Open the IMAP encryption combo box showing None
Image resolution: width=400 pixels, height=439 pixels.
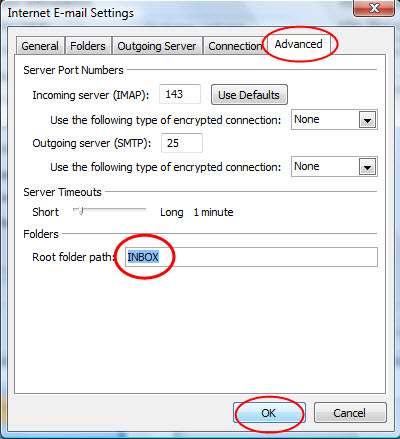coord(334,120)
